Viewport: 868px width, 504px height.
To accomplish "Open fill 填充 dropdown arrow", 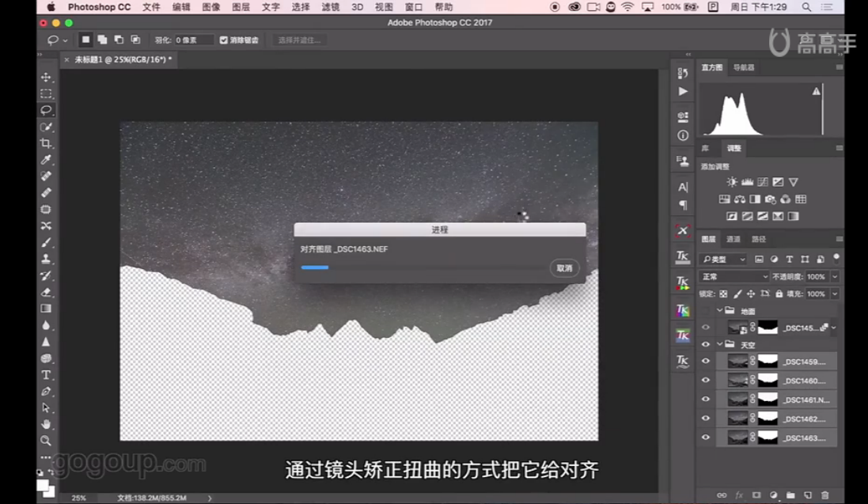I will (835, 294).
